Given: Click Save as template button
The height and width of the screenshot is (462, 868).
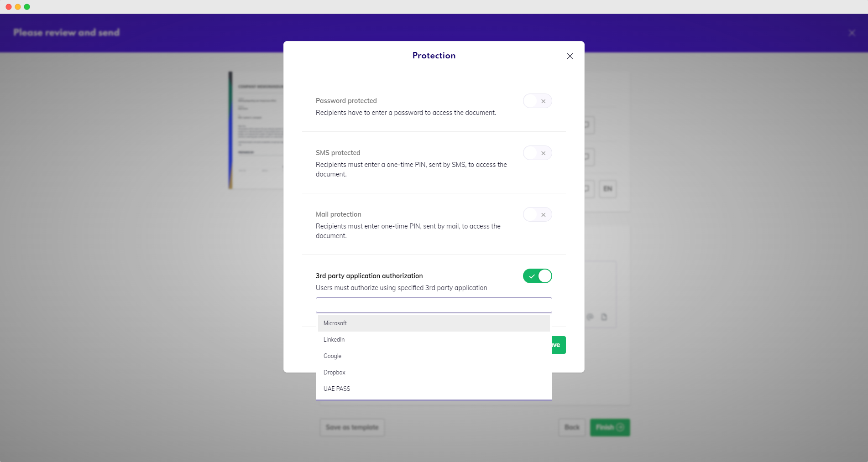Looking at the screenshot, I should [x=352, y=427].
